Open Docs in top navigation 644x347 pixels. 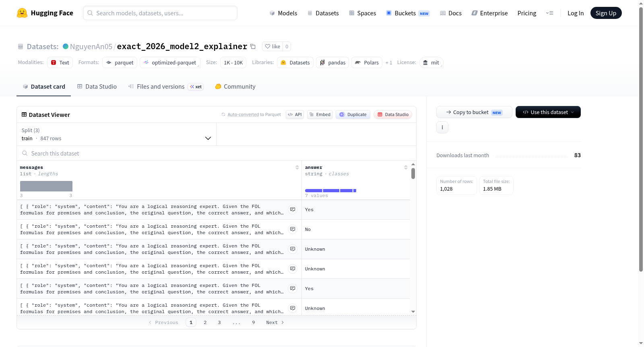click(451, 13)
